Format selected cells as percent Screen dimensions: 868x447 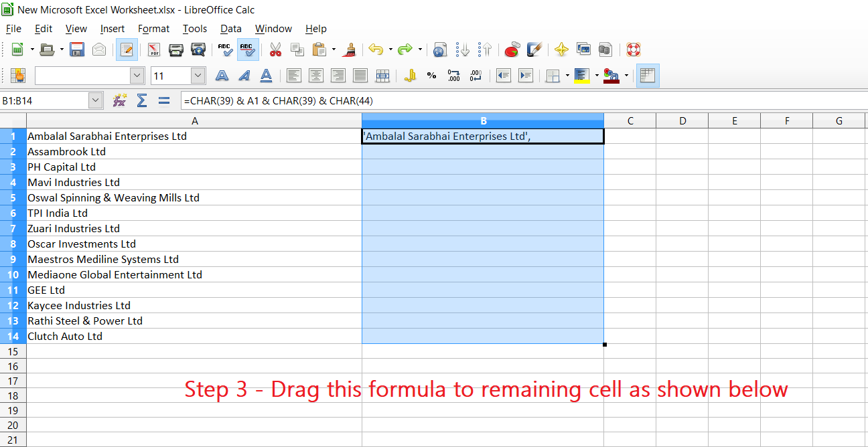click(432, 75)
